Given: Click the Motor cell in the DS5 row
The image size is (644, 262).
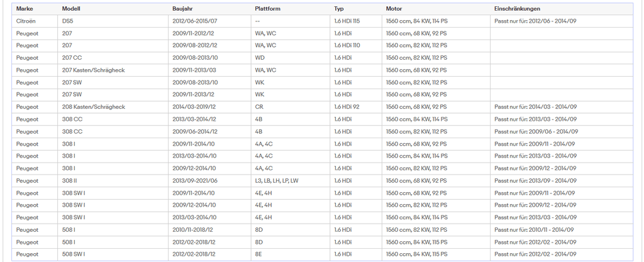Looking at the screenshot, I should click(x=436, y=21).
